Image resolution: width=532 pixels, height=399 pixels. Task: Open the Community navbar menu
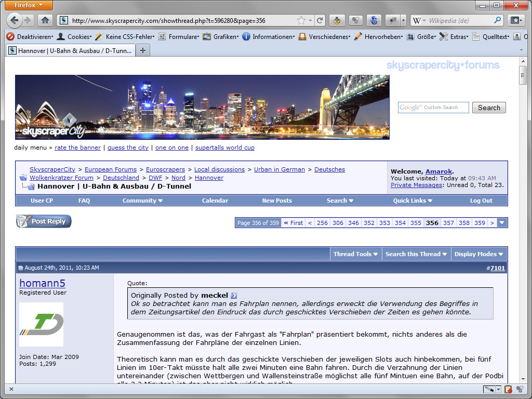point(142,201)
